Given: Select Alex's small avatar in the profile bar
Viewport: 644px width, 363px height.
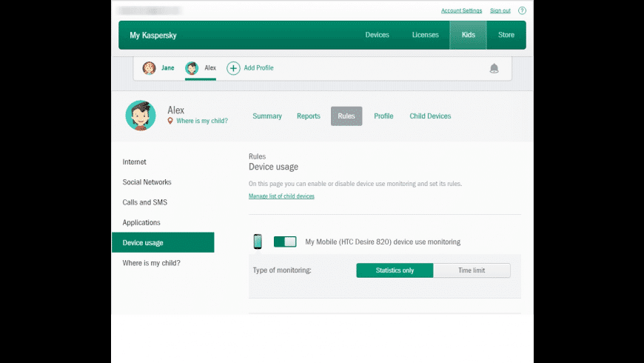Looking at the screenshot, I should click(x=192, y=68).
